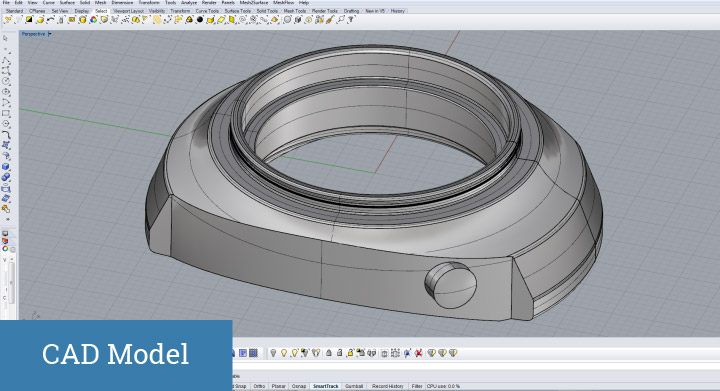Open the Help menu
Viewport: 720px width, 391px height.
click(304, 2)
